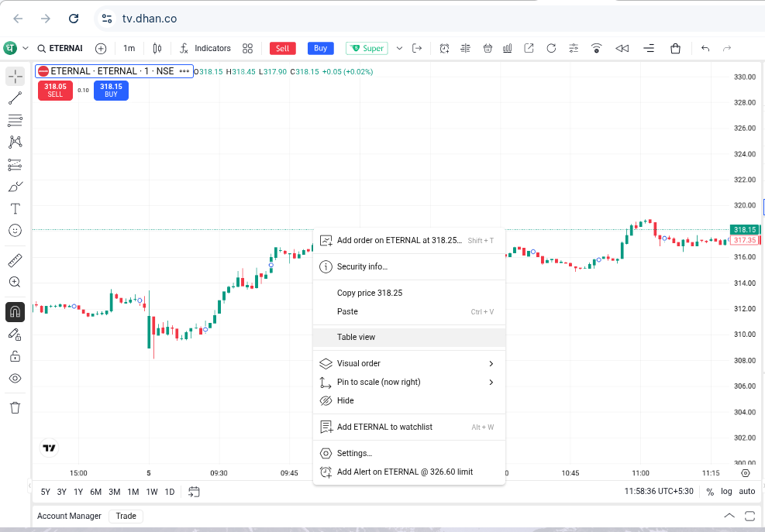
Task: Click the red Sell button in the toolbar
Action: click(x=282, y=48)
